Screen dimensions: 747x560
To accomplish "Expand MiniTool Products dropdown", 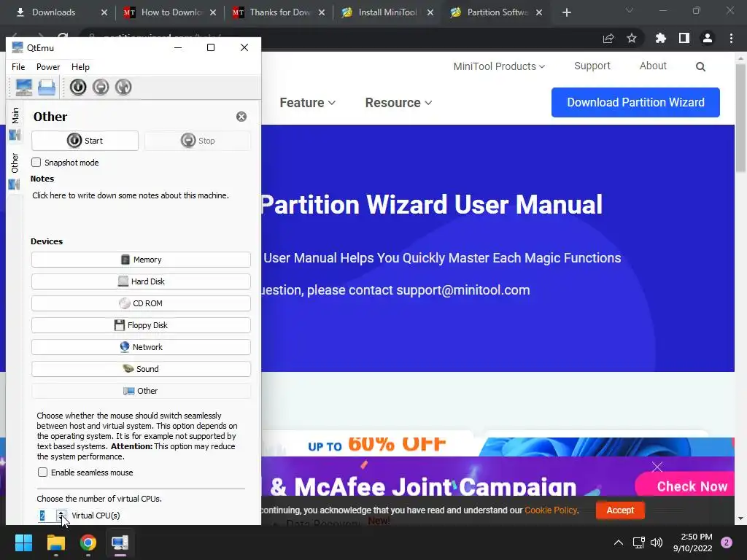I will click(x=499, y=66).
